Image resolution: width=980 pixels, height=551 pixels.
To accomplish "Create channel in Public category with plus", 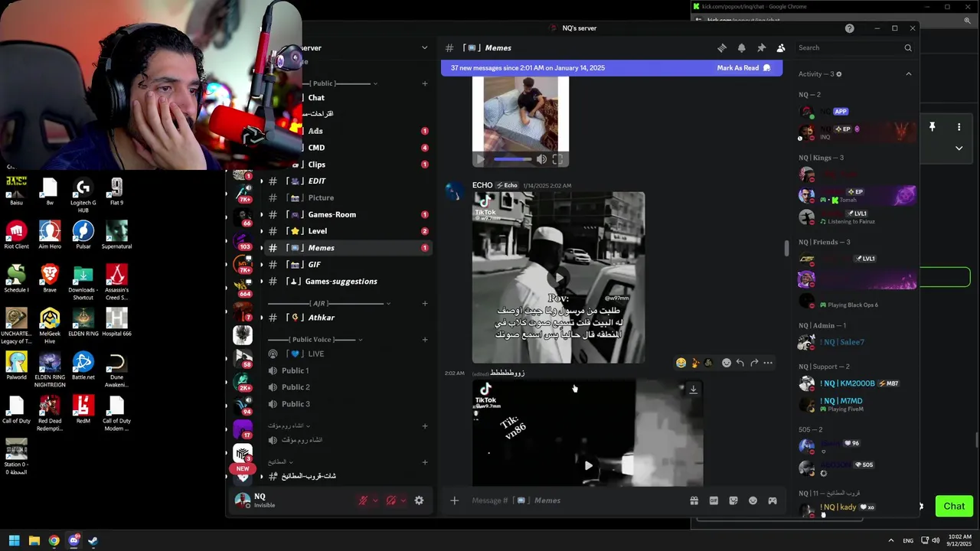I will (425, 83).
